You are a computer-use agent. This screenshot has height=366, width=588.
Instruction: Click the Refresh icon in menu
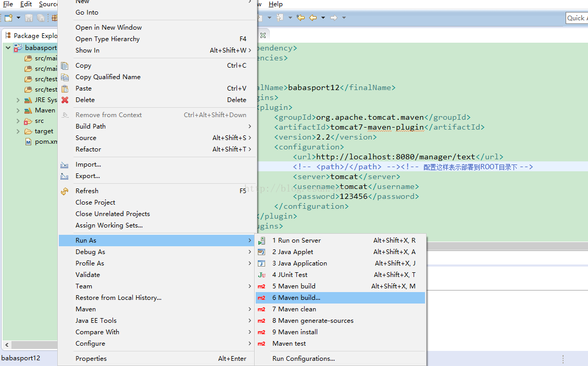click(65, 191)
